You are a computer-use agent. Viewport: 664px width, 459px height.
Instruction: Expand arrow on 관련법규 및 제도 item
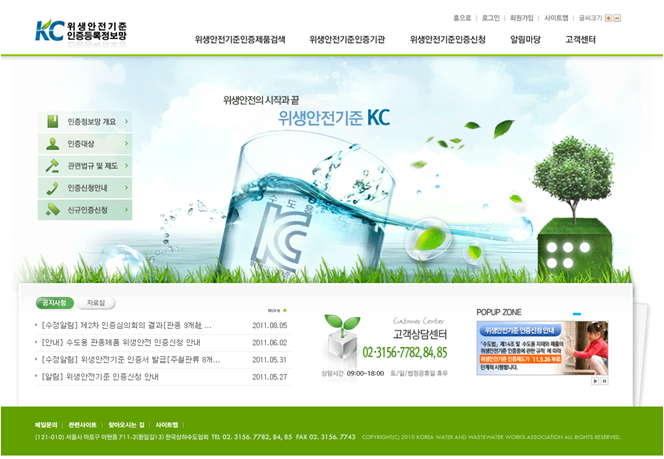coord(126,166)
